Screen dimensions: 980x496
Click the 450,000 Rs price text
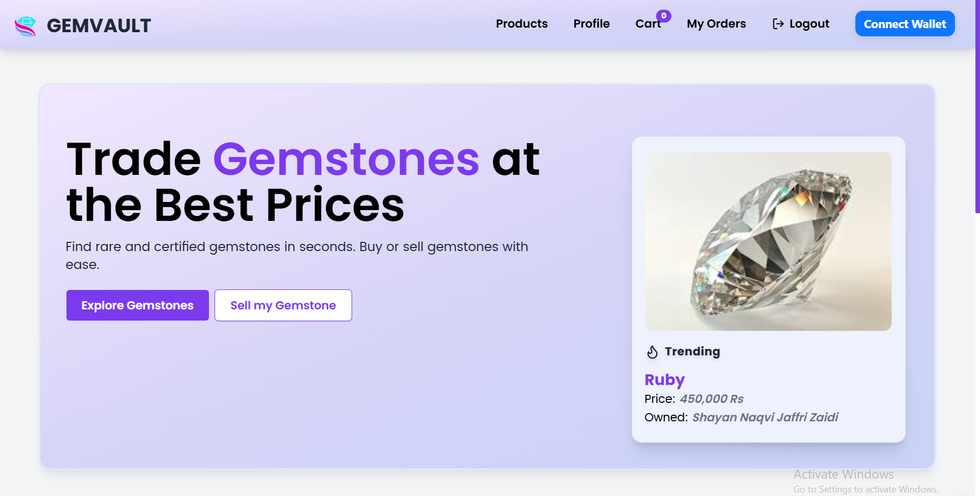pos(711,399)
